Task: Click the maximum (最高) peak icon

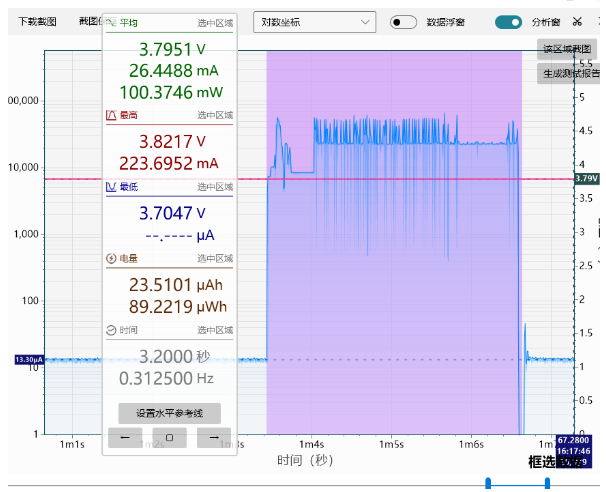Action: click(x=111, y=115)
